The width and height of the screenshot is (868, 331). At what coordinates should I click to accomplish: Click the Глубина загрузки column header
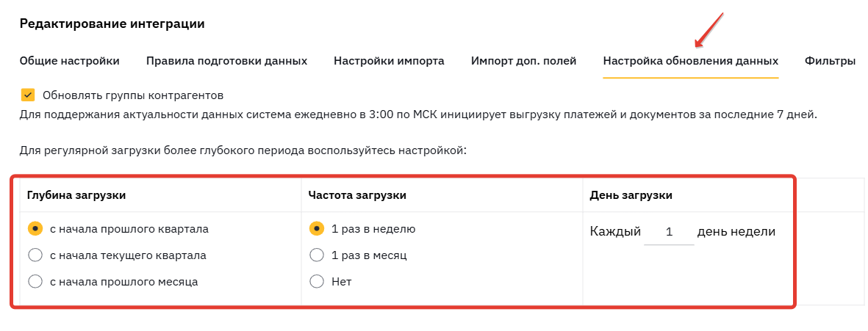pos(76,194)
